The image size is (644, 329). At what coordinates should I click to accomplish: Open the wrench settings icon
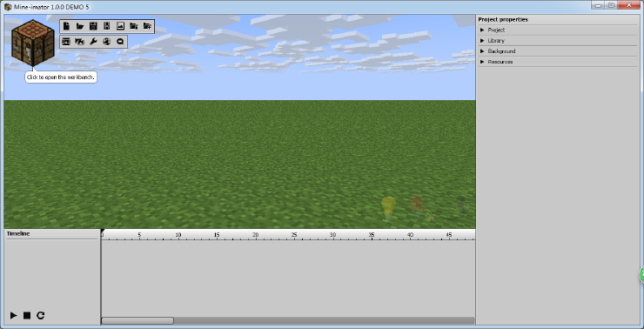click(93, 42)
